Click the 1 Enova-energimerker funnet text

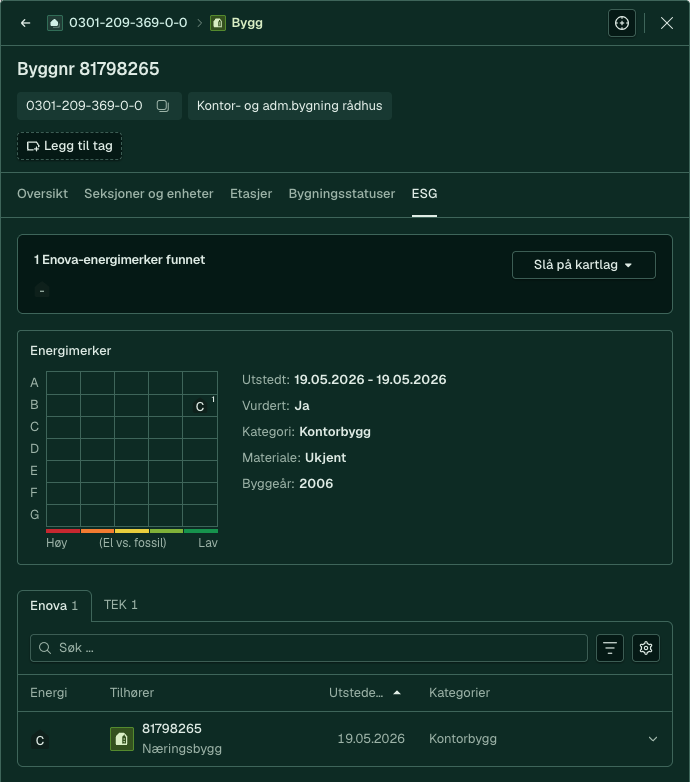coord(119,260)
